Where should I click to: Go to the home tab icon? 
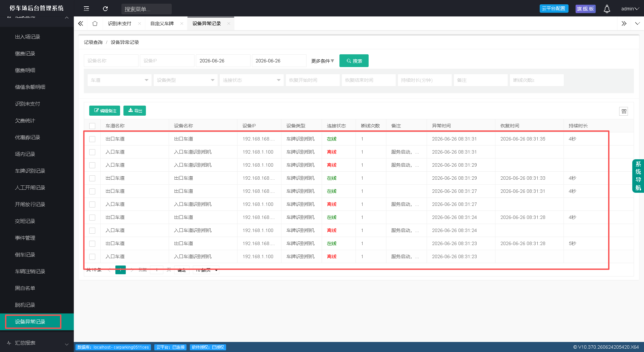click(x=95, y=23)
